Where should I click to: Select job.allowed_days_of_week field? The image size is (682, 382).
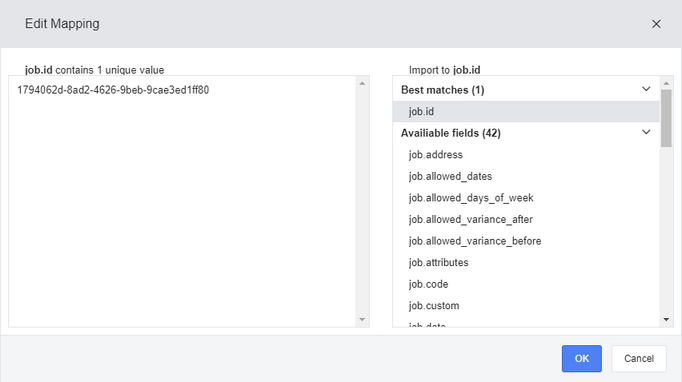(x=526, y=198)
